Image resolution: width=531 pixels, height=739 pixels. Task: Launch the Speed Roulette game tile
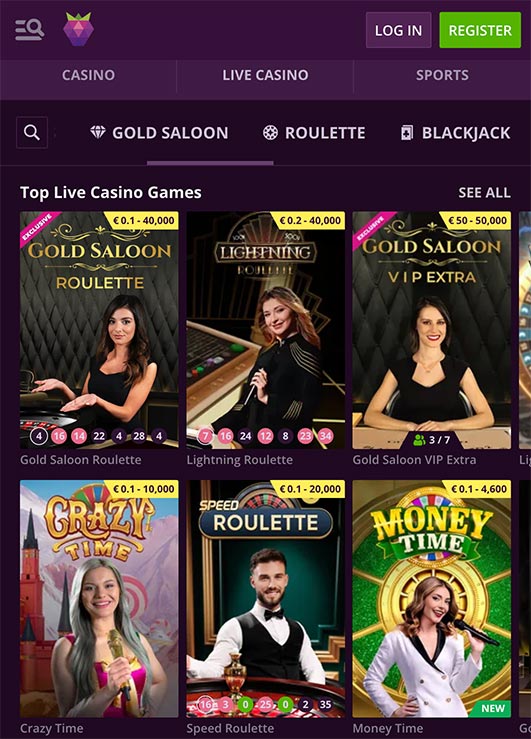click(266, 599)
